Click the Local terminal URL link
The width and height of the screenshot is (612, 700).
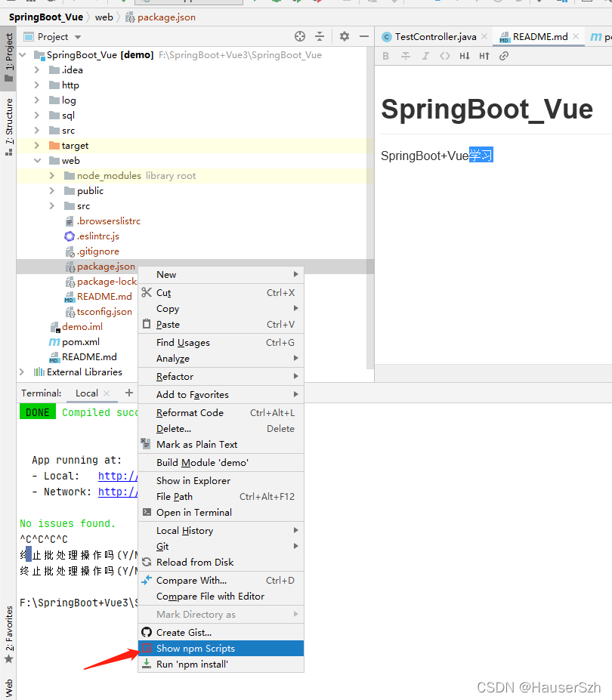click(x=118, y=476)
